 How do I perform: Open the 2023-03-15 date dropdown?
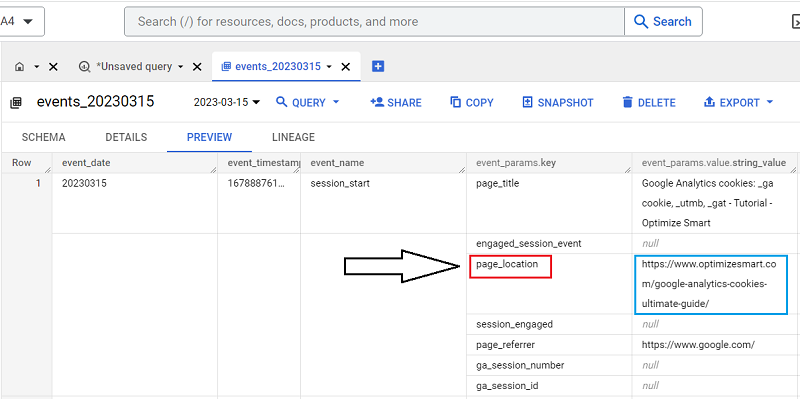227,103
